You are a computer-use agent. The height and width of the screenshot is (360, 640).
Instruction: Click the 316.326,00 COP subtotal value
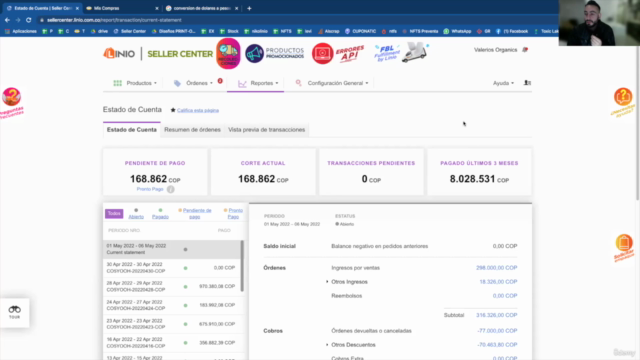point(496,315)
